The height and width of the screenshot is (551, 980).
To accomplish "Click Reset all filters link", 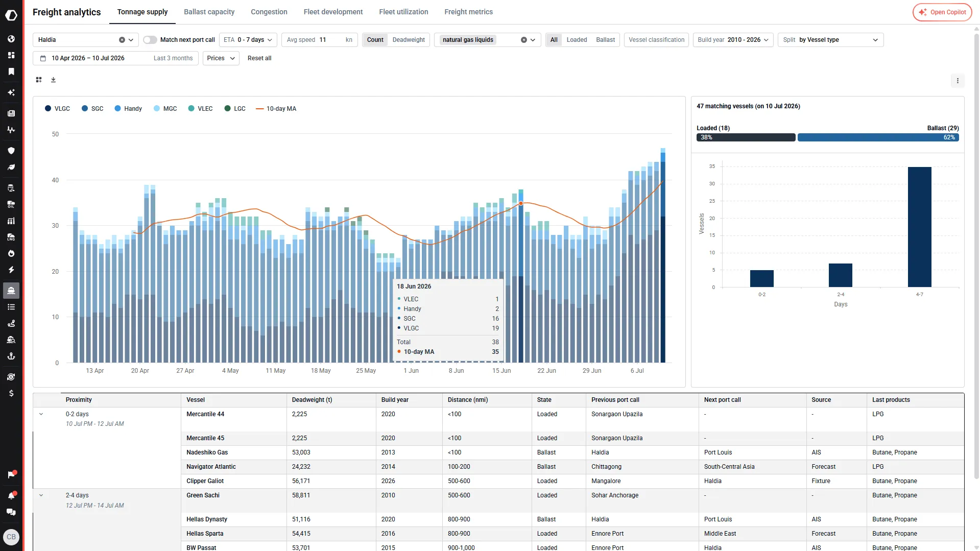I will point(259,58).
